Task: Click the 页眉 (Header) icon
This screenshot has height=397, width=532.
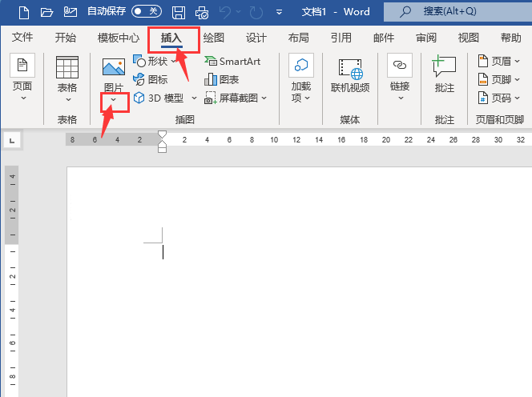Action: (x=483, y=61)
